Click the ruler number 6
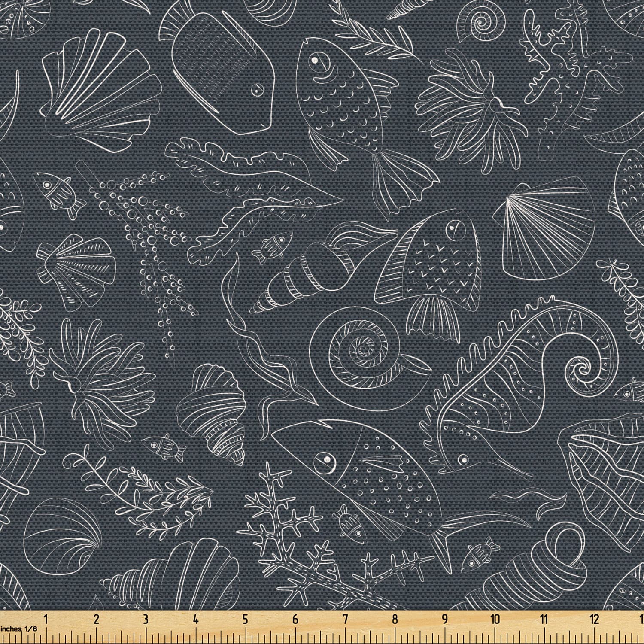644x644 pixels. click(x=295, y=619)
